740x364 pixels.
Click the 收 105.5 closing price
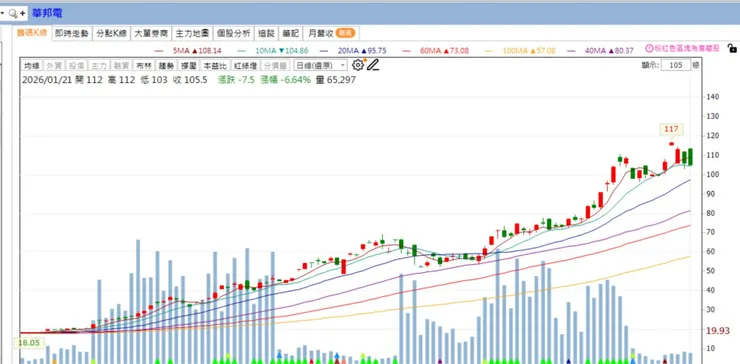click(190, 80)
